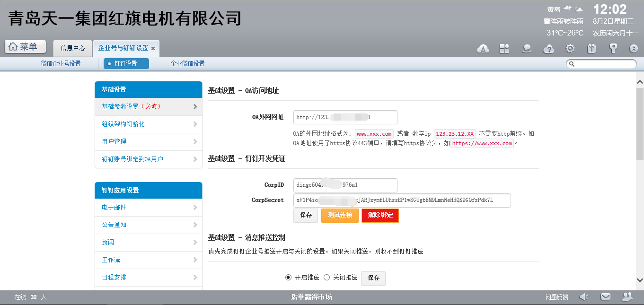Image resolution: width=644 pixels, height=305 pixels.
Task: Click the red 解除绑定 button
Action: [x=380, y=215]
